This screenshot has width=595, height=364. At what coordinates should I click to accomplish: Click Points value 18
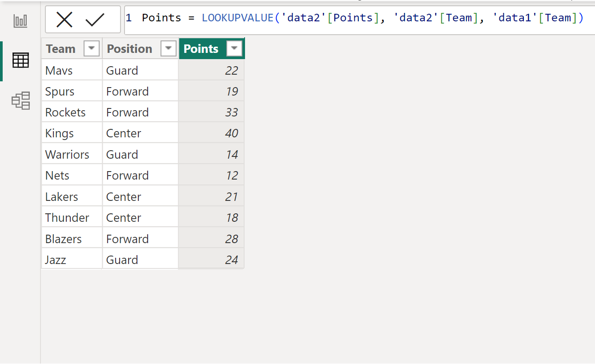pyautogui.click(x=212, y=217)
